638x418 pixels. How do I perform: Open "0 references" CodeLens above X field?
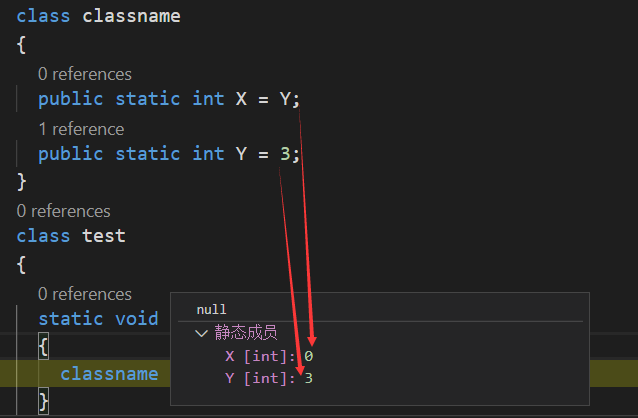click(85, 74)
